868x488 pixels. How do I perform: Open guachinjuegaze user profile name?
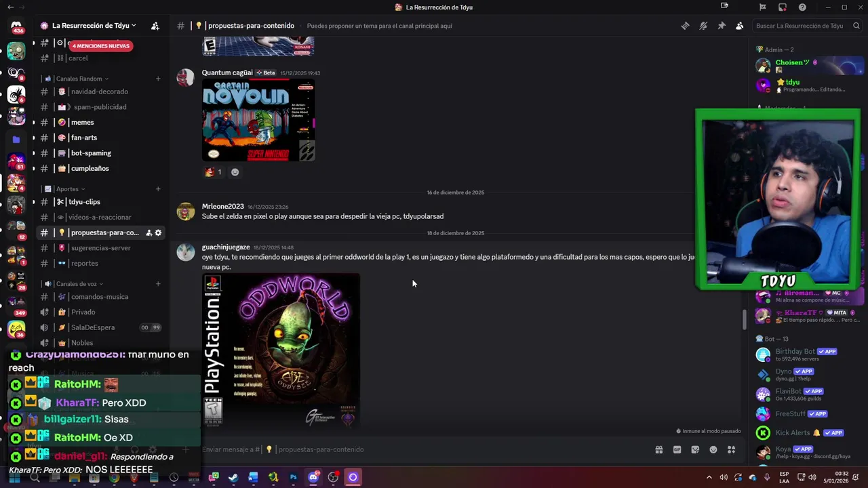click(x=226, y=247)
